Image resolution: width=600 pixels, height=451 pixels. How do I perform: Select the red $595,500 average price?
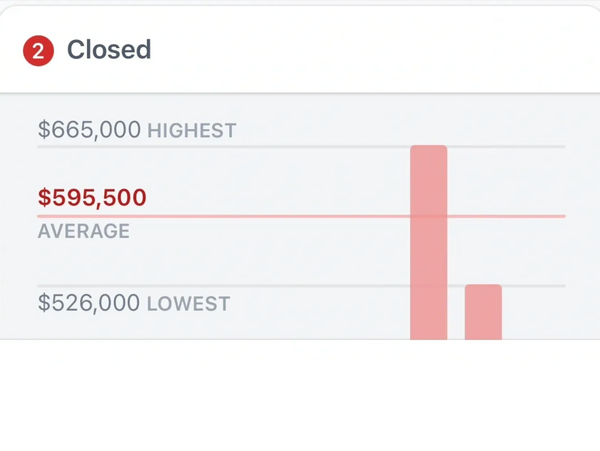pos(92,198)
